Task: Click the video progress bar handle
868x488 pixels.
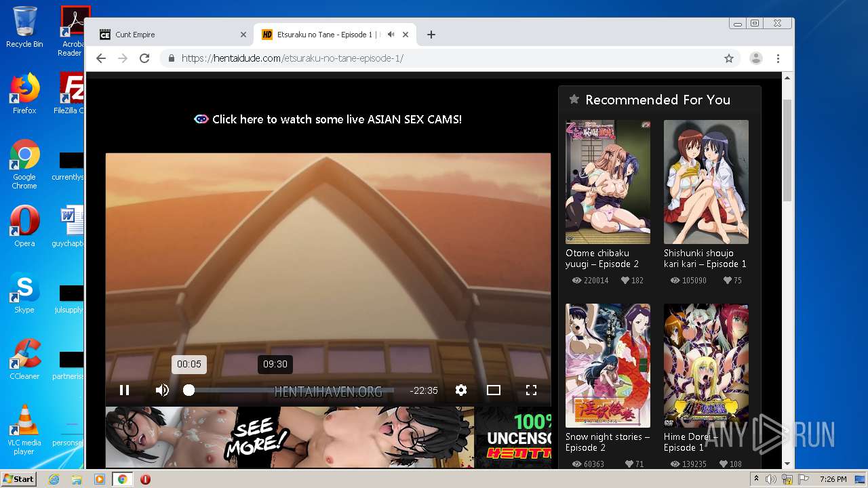Action: (x=189, y=390)
